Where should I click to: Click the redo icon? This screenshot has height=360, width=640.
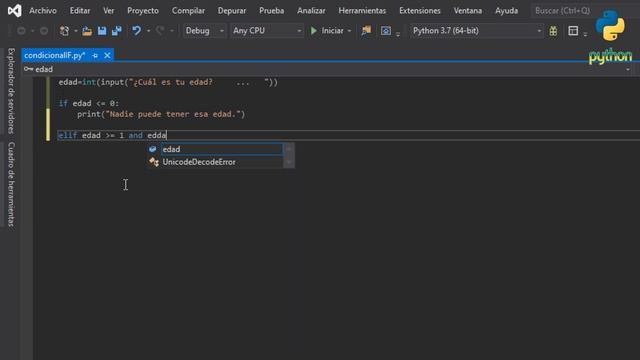pyautogui.click(x=160, y=31)
